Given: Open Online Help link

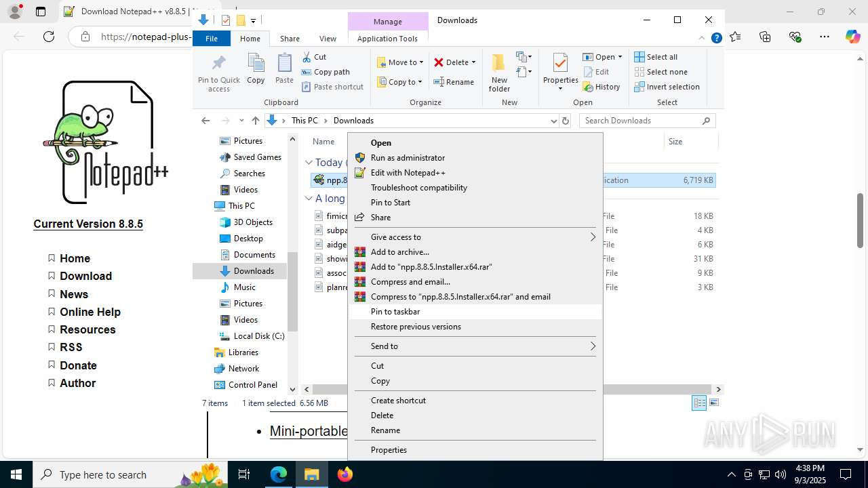Looking at the screenshot, I should coord(90,312).
